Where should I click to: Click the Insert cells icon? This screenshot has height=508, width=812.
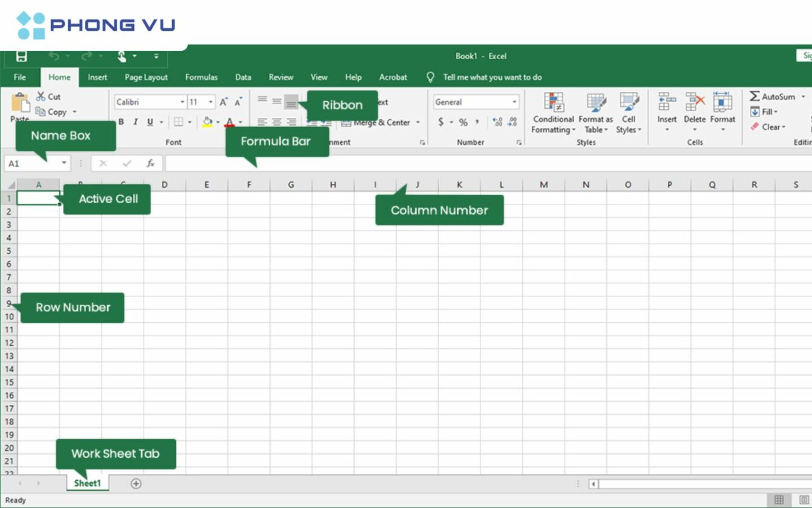coord(667,103)
